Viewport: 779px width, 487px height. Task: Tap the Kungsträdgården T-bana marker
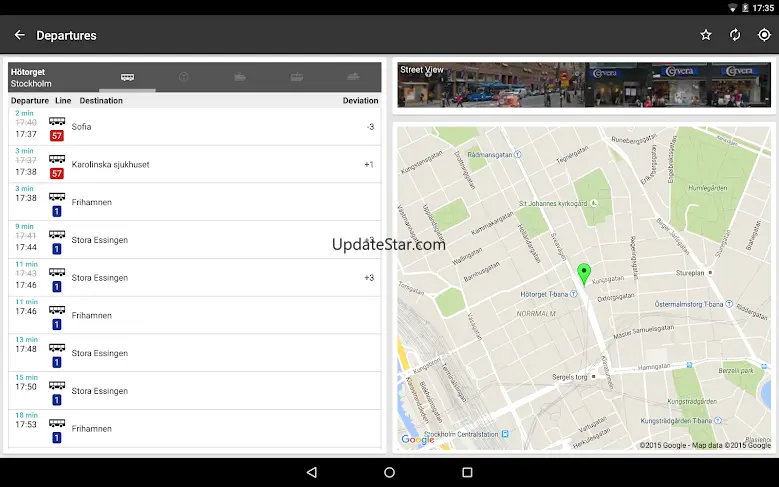click(x=716, y=420)
